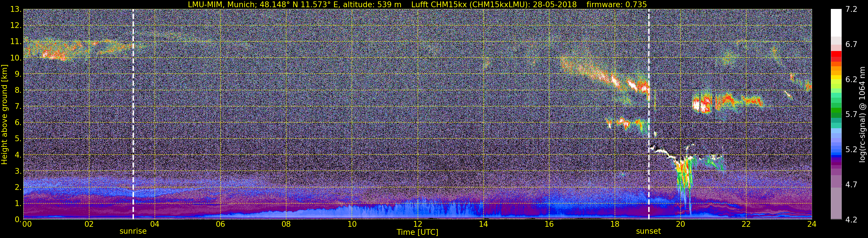Screen dimensions: 868x238
Task: Pick the red segment of the colorbar
Action: [x=836, y=54]
